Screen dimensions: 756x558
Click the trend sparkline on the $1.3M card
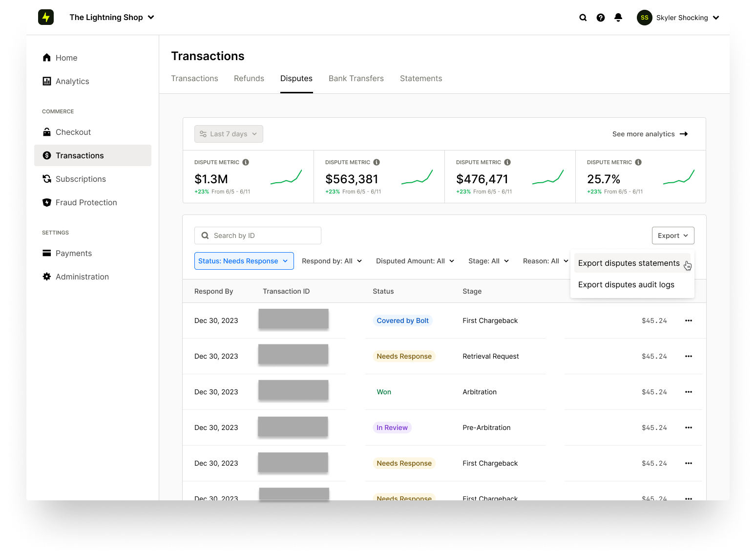[286, 177]
